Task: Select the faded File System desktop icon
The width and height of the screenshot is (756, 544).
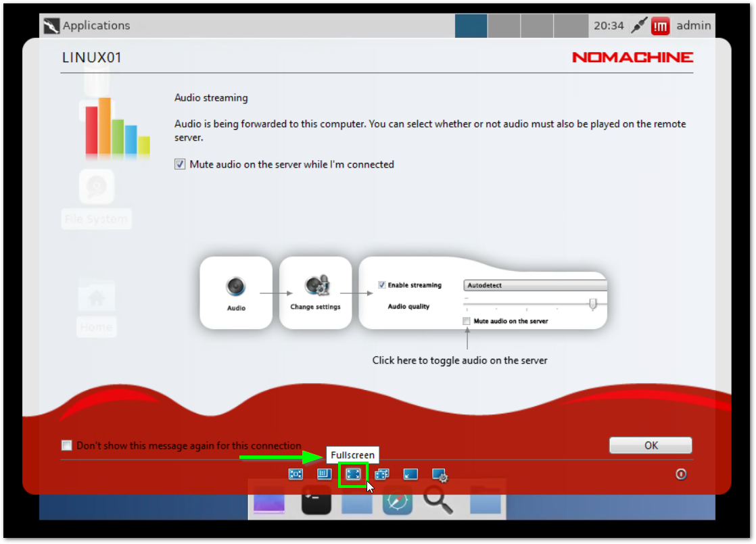Action: [97, 199]
